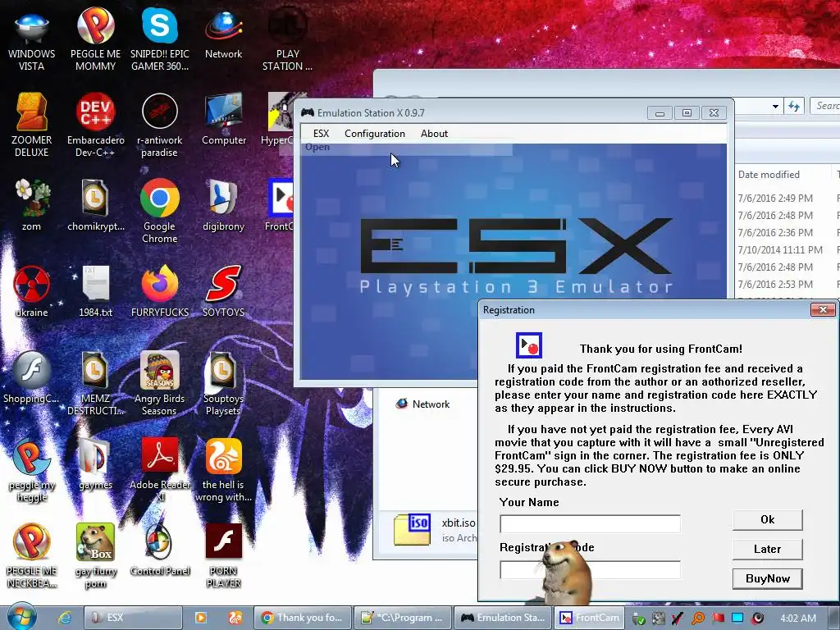Screen dimensions: 840x630
Task: Click the chomikrypt desktop icon
Action: (x=95, y=206)
